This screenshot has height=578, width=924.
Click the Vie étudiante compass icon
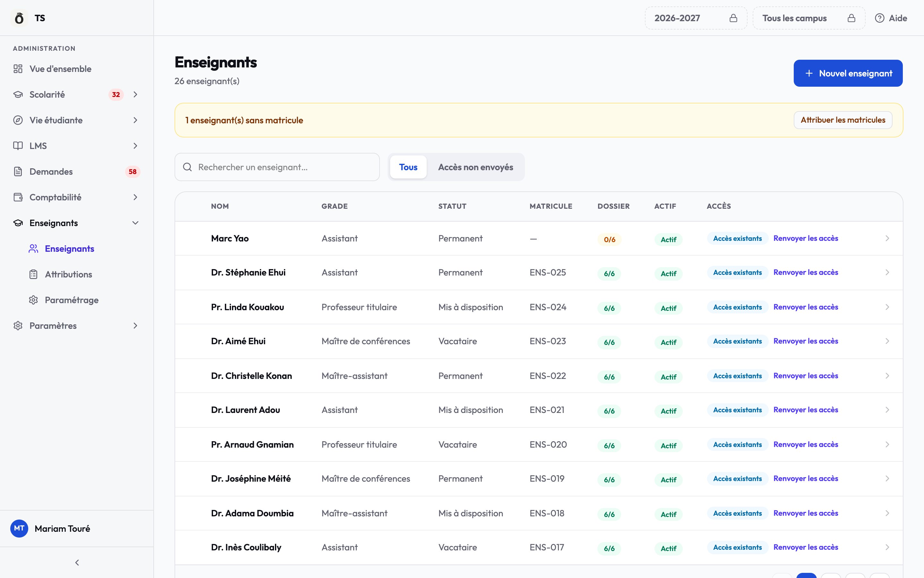[x=18, y=120]
